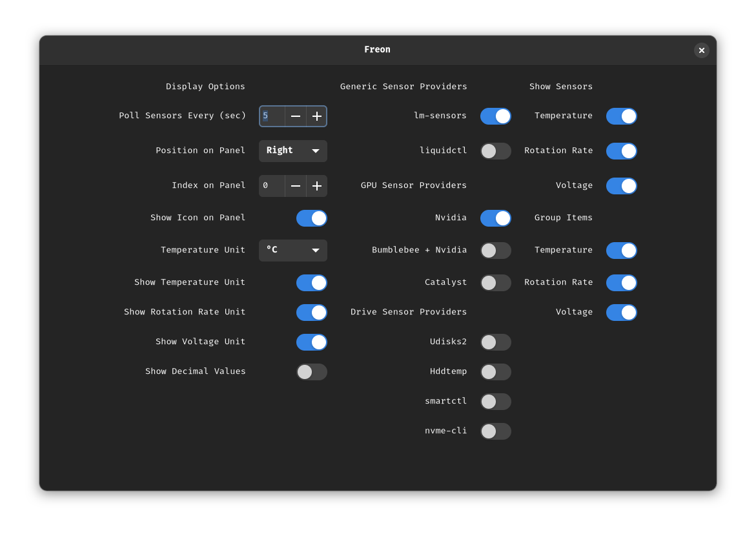The image size is (756, 534).
Task: Close the Freon preferences window
Action: [x=701, y=50]
